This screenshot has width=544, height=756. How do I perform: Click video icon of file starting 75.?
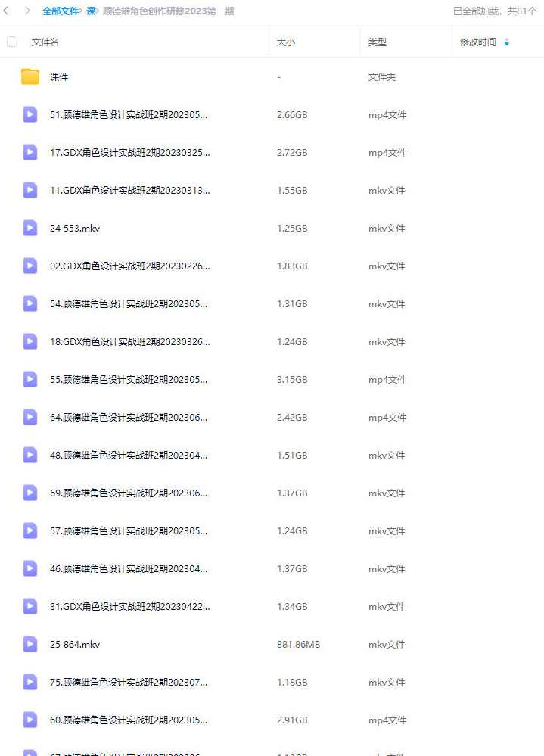(x=30, y=682)
